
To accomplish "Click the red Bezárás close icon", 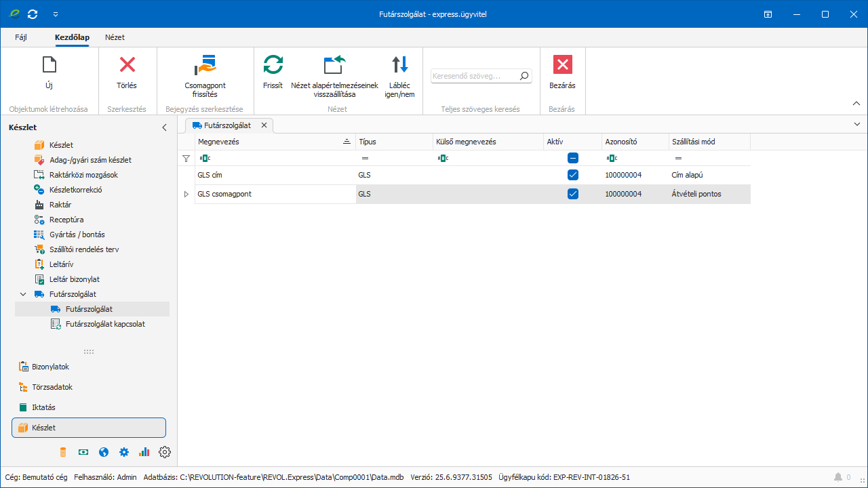I will point(562,65).
